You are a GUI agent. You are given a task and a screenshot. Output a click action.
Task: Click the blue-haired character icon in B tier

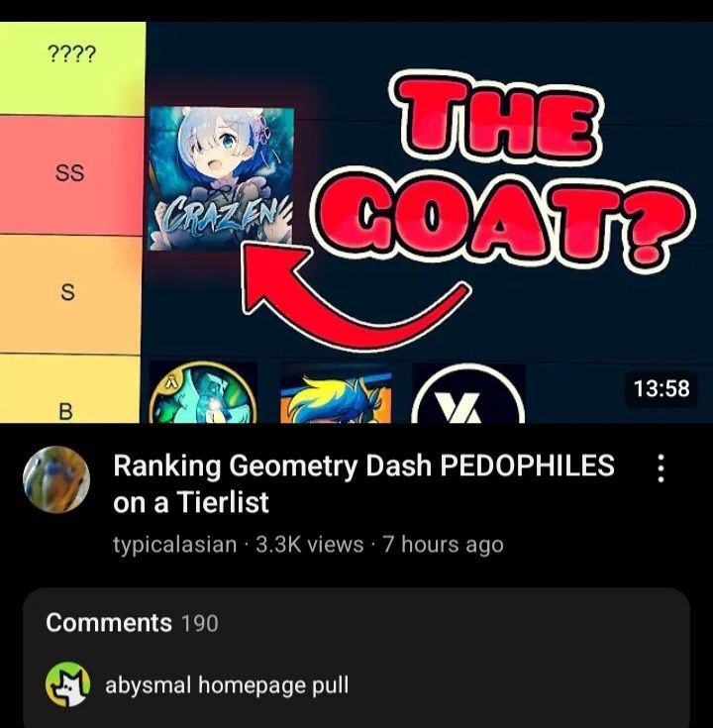click(337, 394)
